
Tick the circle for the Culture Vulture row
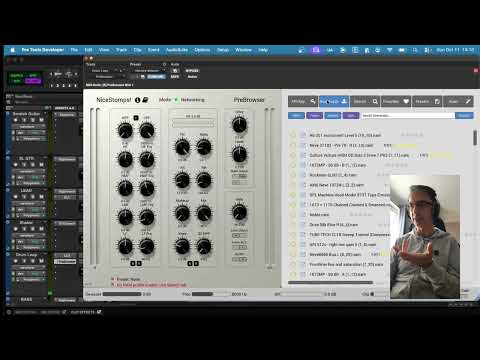[x=293, y=155]
